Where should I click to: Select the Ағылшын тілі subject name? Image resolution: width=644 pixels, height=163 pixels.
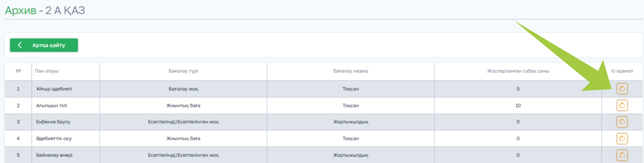pos(51,106)
